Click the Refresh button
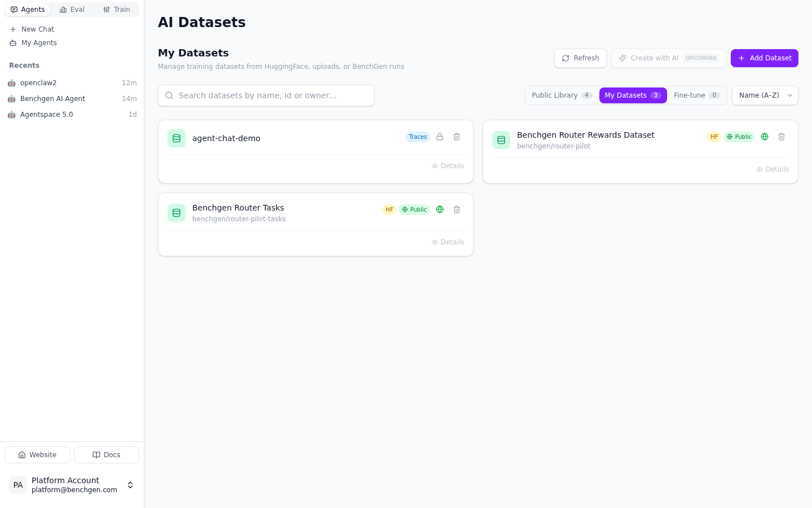This screenshot has width=812, height=508. pos(580,58)
